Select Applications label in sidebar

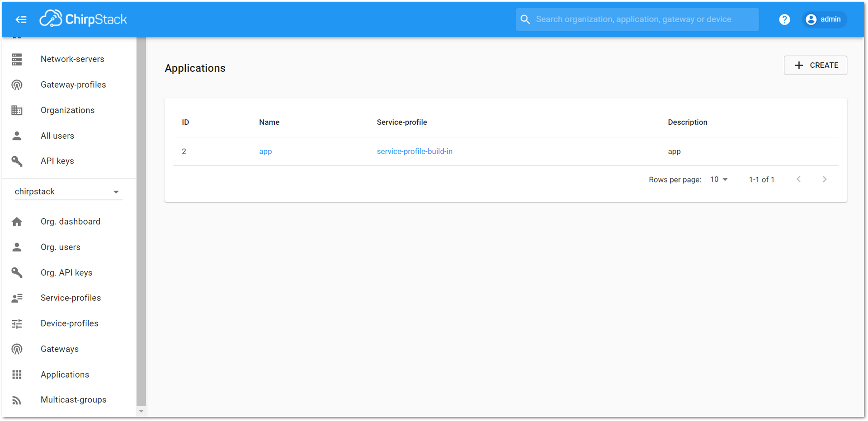(x=65, y=374)
